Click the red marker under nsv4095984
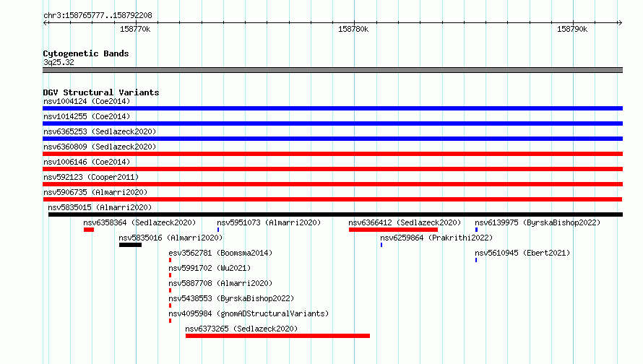Image resolution: width=643 pixels, height=364 pixels. pos(171,321)
